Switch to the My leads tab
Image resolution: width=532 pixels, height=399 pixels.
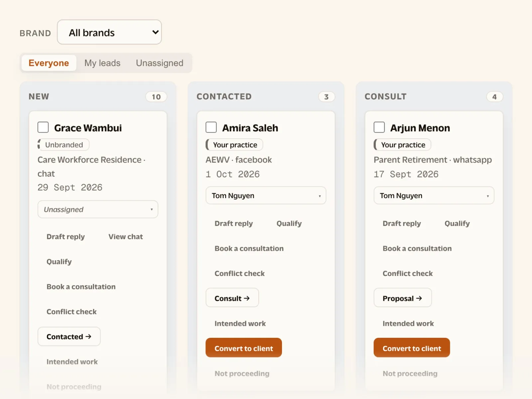click(x=102, y=63)
